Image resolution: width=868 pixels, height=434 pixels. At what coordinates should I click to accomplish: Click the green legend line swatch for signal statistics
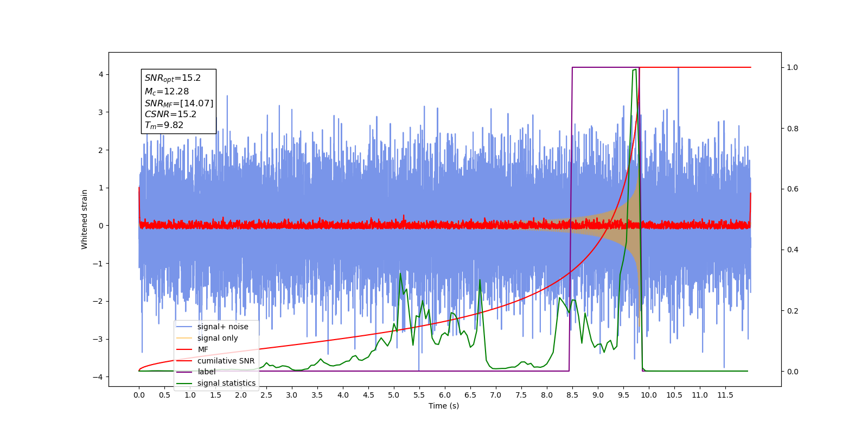184,383
